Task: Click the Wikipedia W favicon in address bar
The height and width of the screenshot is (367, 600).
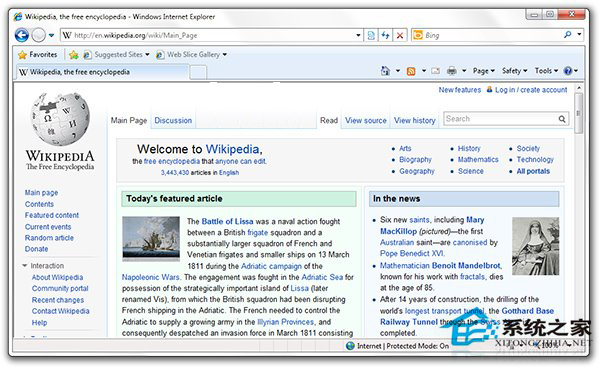Action: pyautogui.click(x=67, y=35)
